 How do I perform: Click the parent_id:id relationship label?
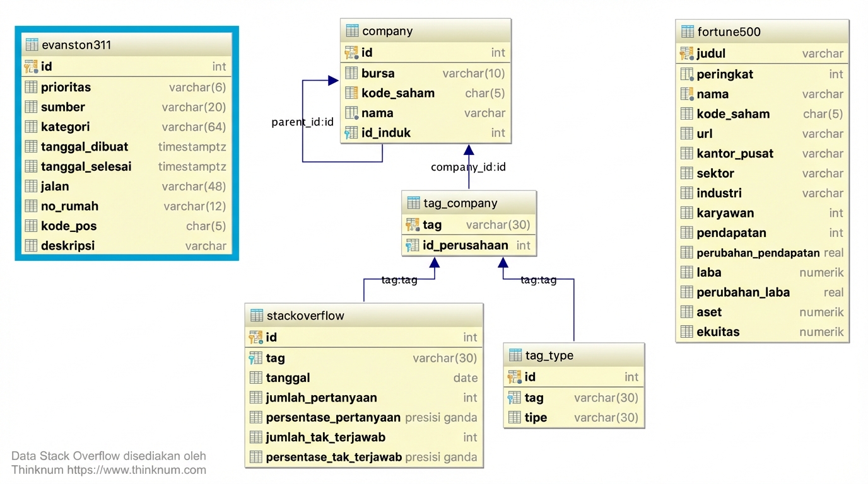[x=302, y=122]
